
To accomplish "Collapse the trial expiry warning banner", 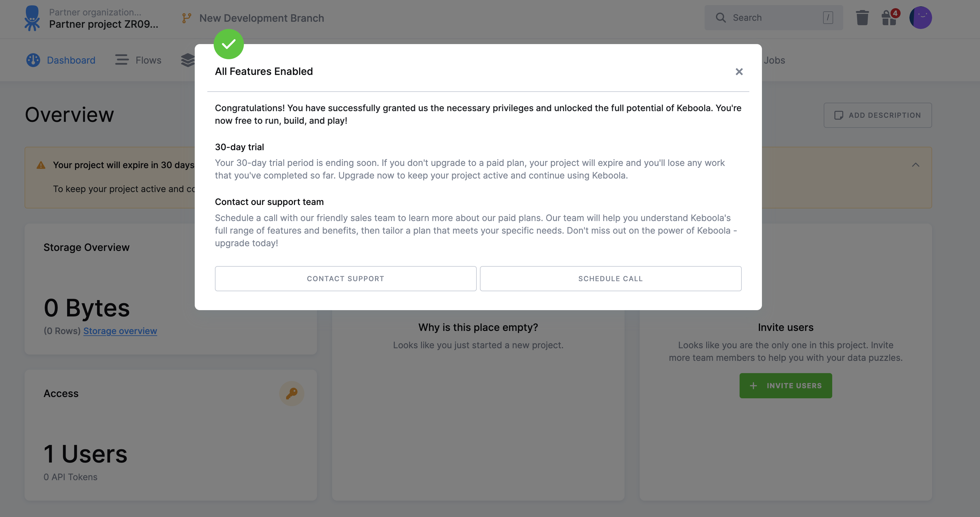I will (916, 165).
